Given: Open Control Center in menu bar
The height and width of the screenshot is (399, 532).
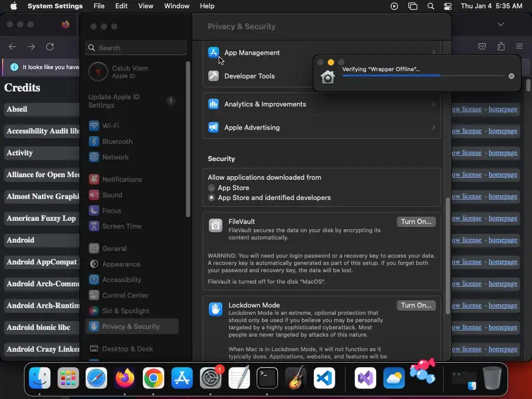Looking at the screenshot, I should pyautogui.click(x=447, y=6).
